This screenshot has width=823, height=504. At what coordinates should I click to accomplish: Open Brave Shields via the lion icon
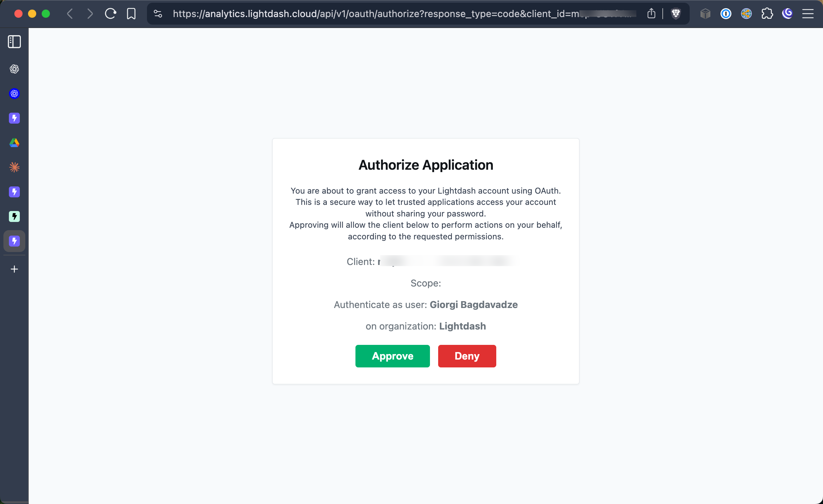click(x=676, y=14)
